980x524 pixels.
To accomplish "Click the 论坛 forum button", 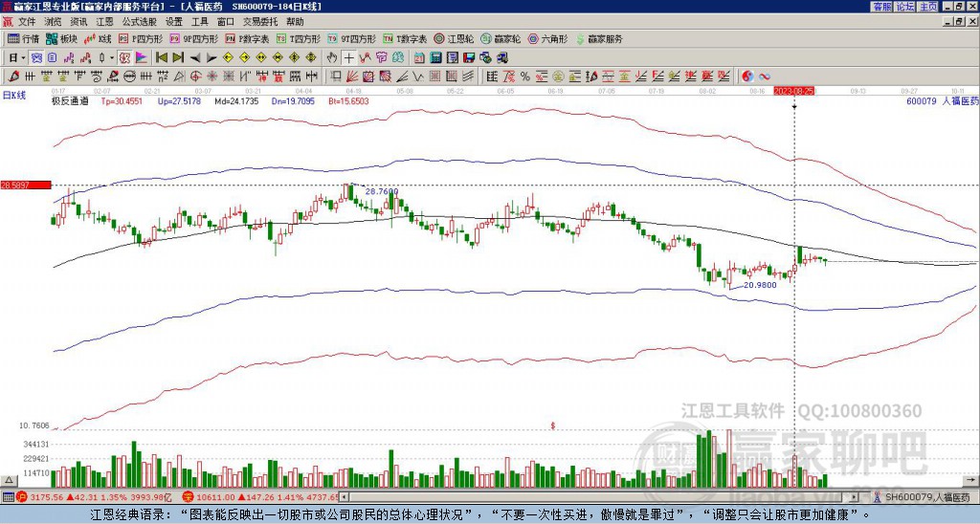I will [905, 7].
